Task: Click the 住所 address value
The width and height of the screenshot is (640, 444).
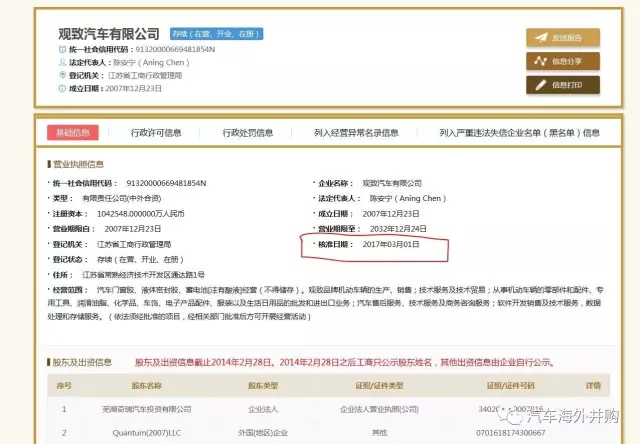Action: (143, 275)
